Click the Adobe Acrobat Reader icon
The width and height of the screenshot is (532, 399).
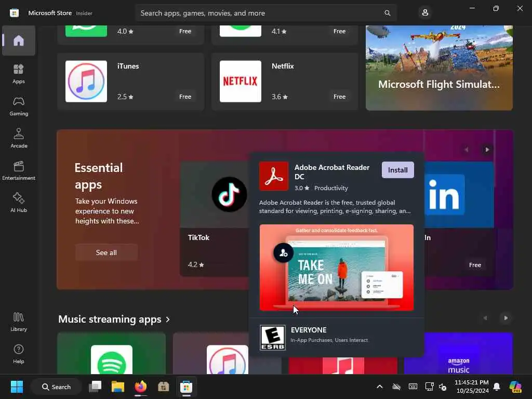click(x=274, y=176)
